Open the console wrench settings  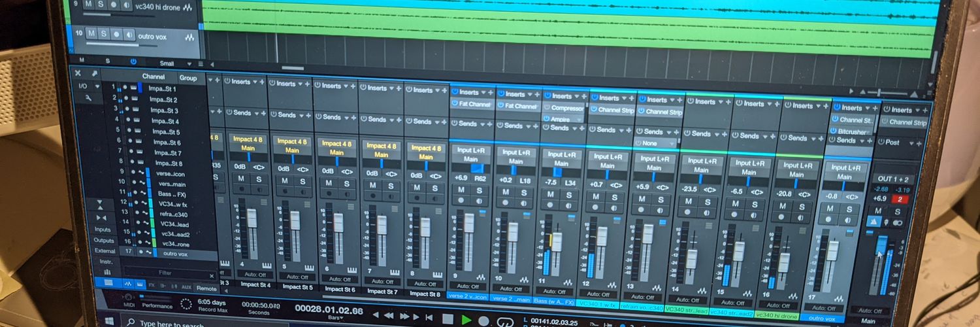pos(88,97)
